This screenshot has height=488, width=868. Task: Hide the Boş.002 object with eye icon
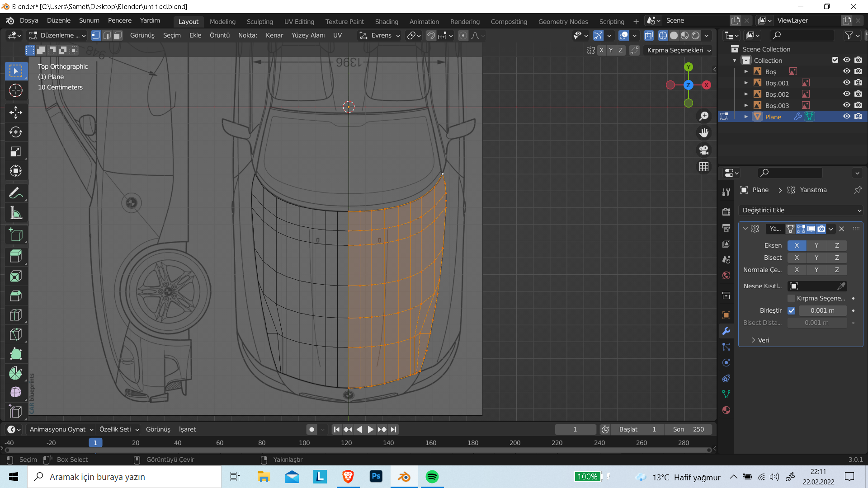[847, 94]
